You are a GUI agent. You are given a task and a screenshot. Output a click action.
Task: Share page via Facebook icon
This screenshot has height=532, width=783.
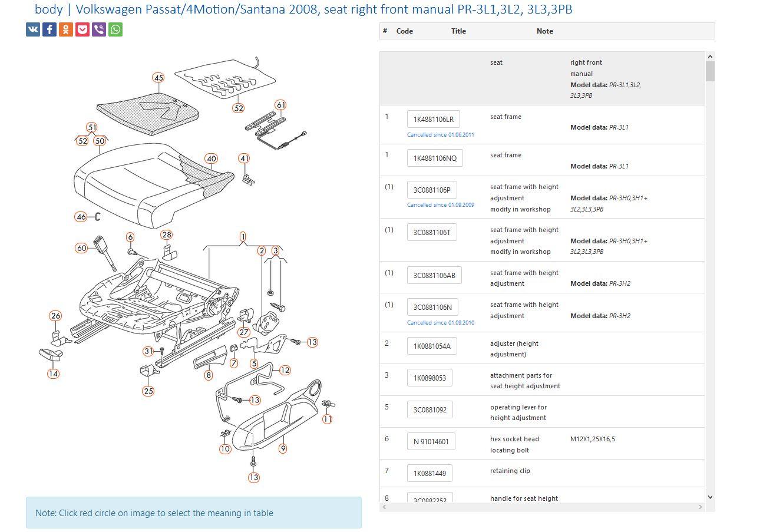point(49,29)
